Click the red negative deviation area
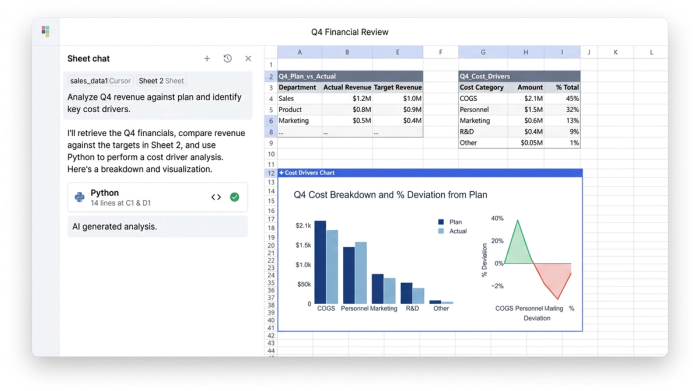The width and height of the screenshot is (700, 391). pyautogui.click(x=555, y=278)
